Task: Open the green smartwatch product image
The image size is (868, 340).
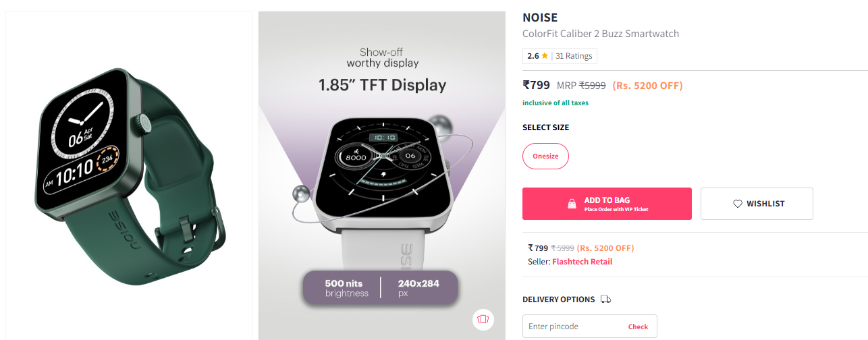Action: [x=130, y=175]
